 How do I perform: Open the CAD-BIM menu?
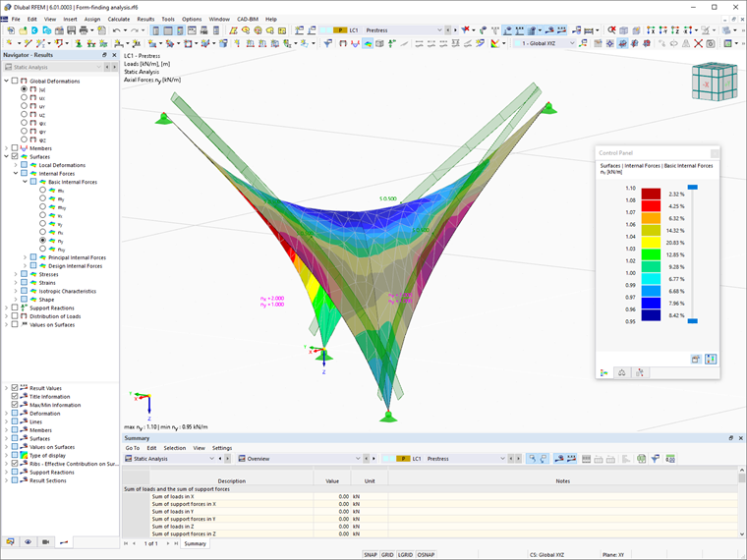click(248, 19)
